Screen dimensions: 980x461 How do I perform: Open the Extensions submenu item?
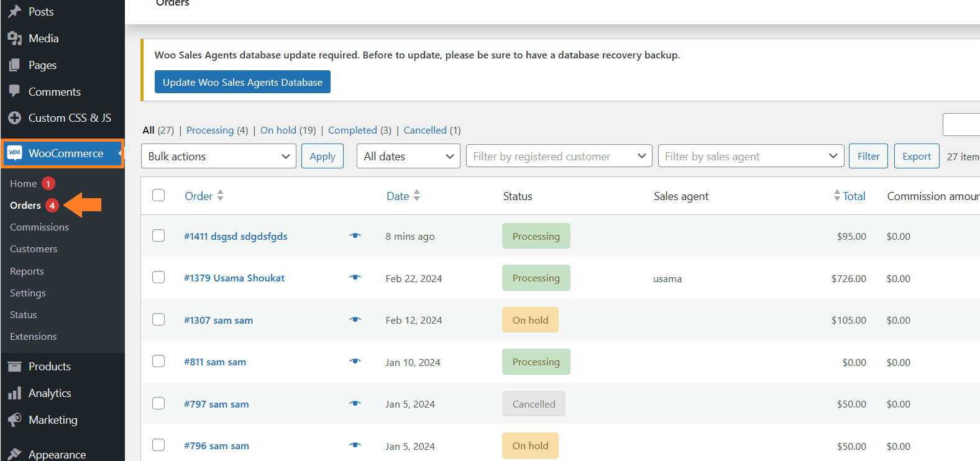(34, 337)
